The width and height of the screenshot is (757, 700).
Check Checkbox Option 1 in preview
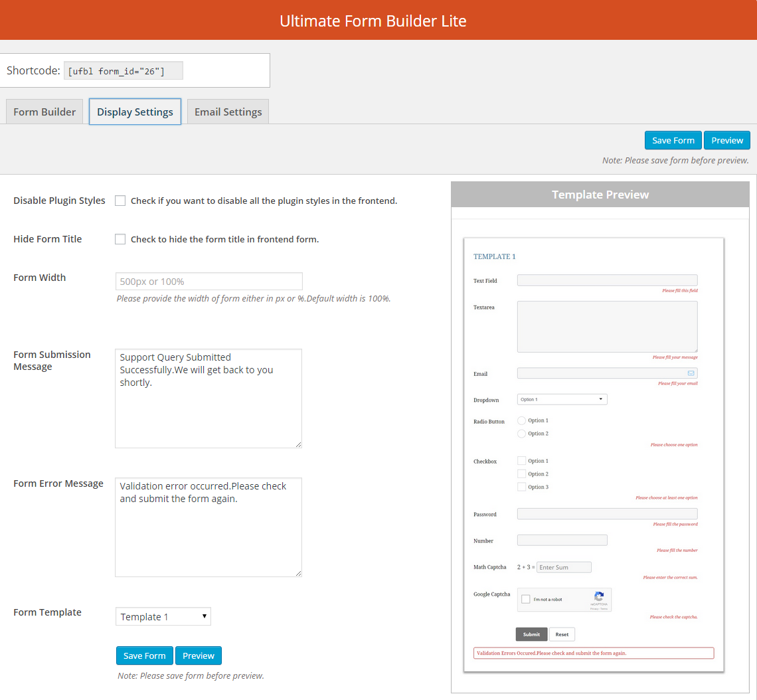pos(521,460)
